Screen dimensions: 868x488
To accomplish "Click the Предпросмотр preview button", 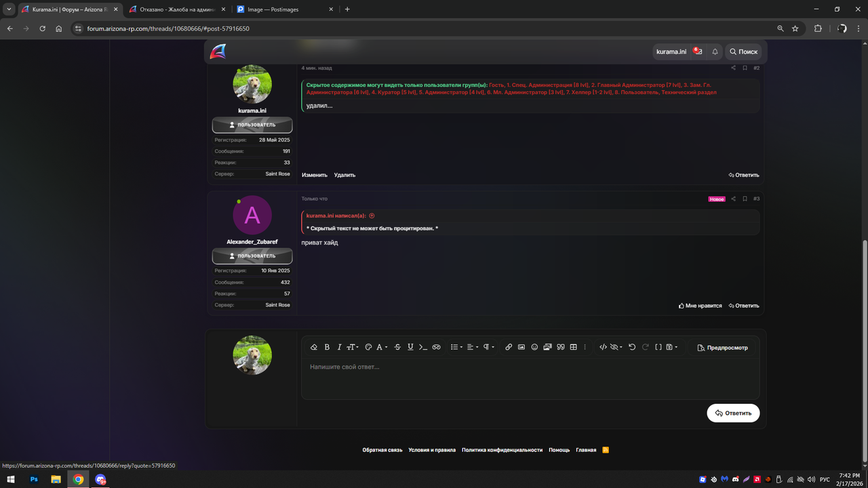I will pyautogui.click(x=723, y=348).
